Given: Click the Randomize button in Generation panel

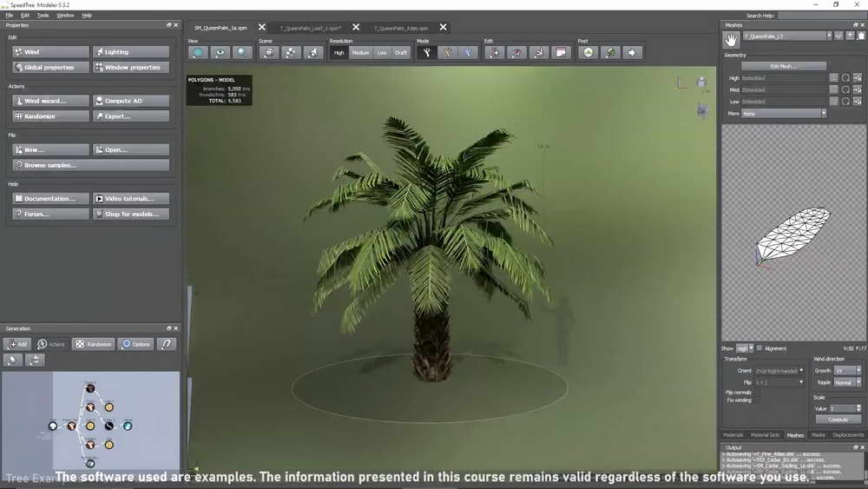Looking at the screenshot, I should coord(94,344).
